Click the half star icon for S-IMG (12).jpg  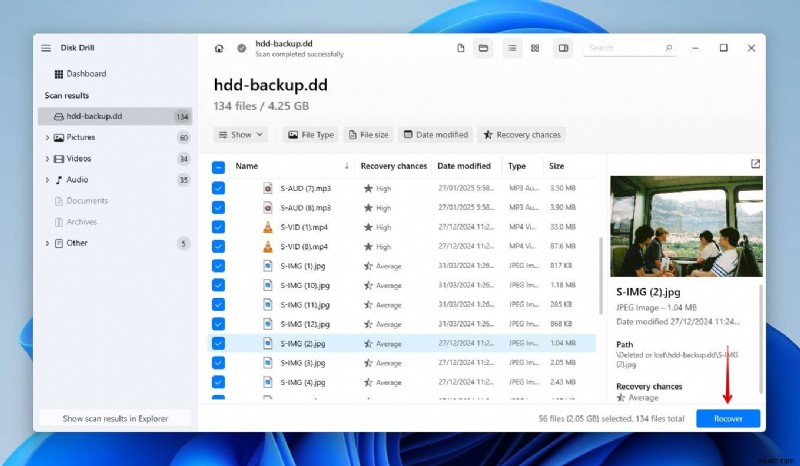[368, 324]
